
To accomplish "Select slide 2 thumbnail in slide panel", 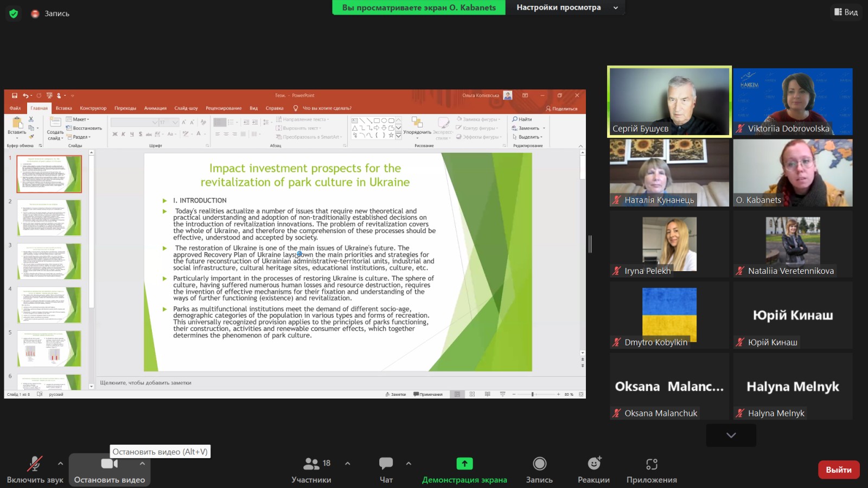I will [x=49, y=217].
